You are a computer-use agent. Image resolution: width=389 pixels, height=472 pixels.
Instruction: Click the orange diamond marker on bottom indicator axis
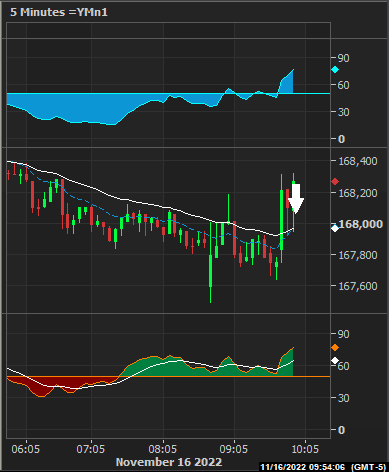(335, 348)
